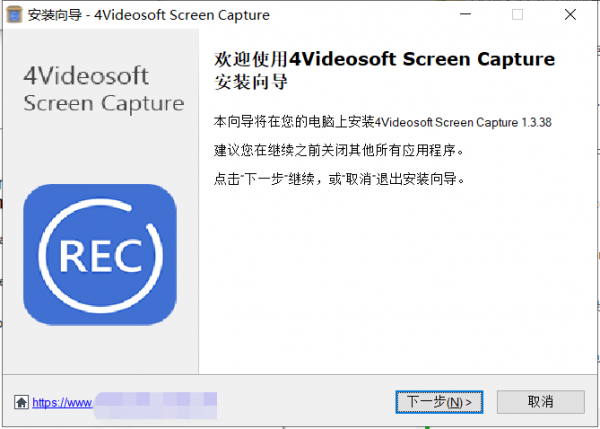Click the bold 安装向导 heading line
This screenshot has width=600, height=429.
[x=251, y=82]
